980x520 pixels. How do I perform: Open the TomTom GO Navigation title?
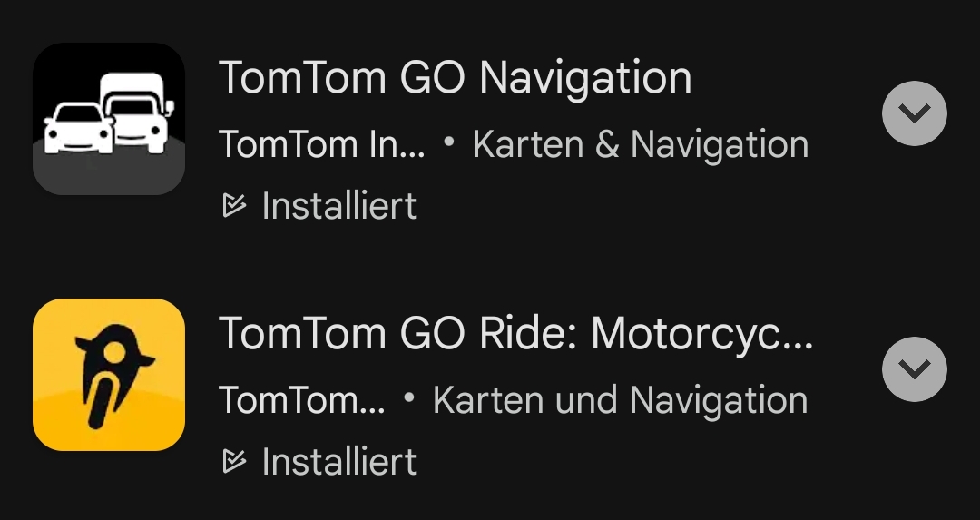click(x=455, y=78)
